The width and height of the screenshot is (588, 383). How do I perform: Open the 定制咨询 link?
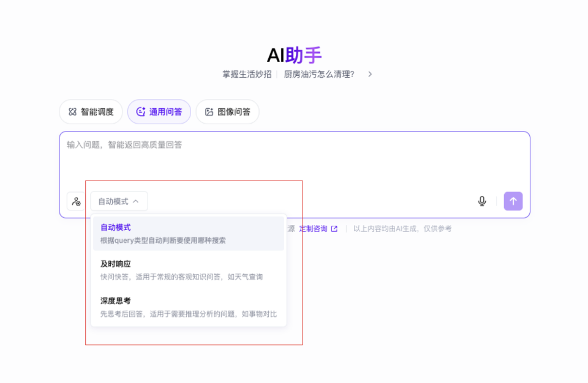click(313, 229)
